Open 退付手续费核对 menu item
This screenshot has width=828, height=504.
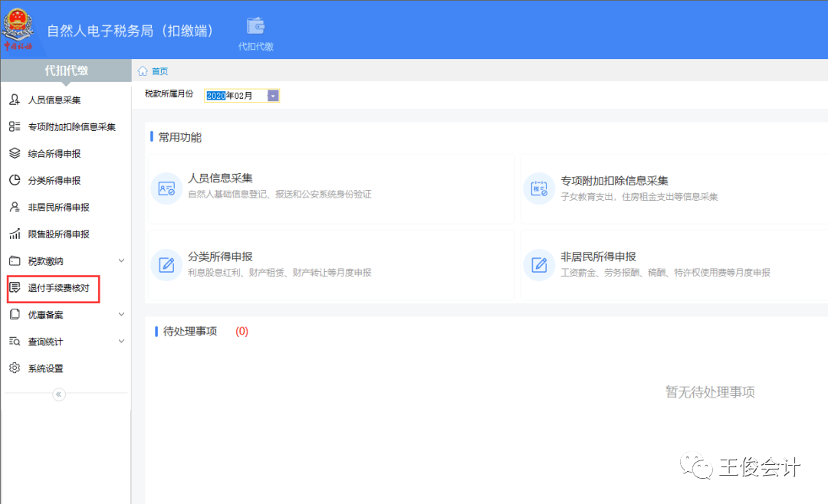(58, 288)
